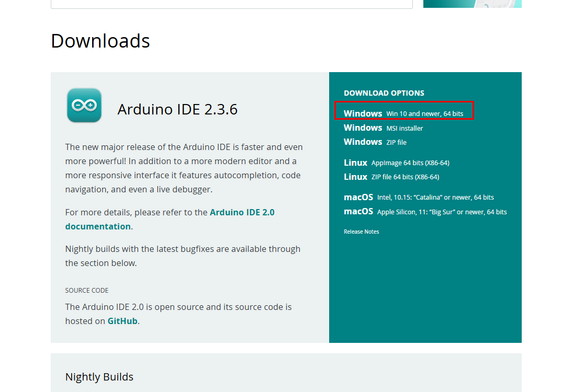Open the GitHub source code link
The height and width of the screenshot is (392, 573).
[x=122, y=321]
